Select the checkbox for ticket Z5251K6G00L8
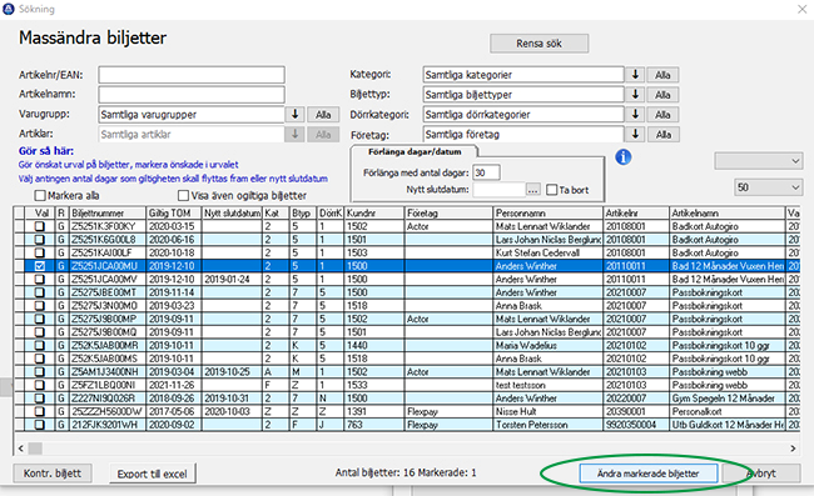 [x=39, y=240]
